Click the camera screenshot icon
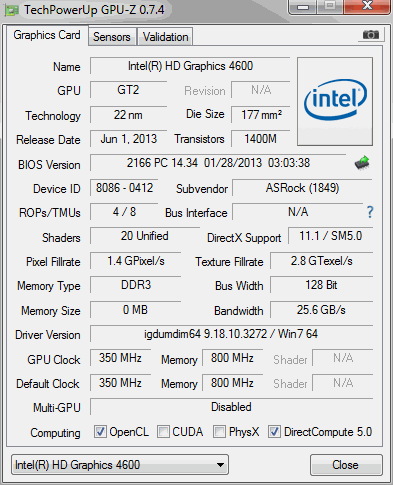The width and height of the screenshot is (393, 485). (371, 34)
